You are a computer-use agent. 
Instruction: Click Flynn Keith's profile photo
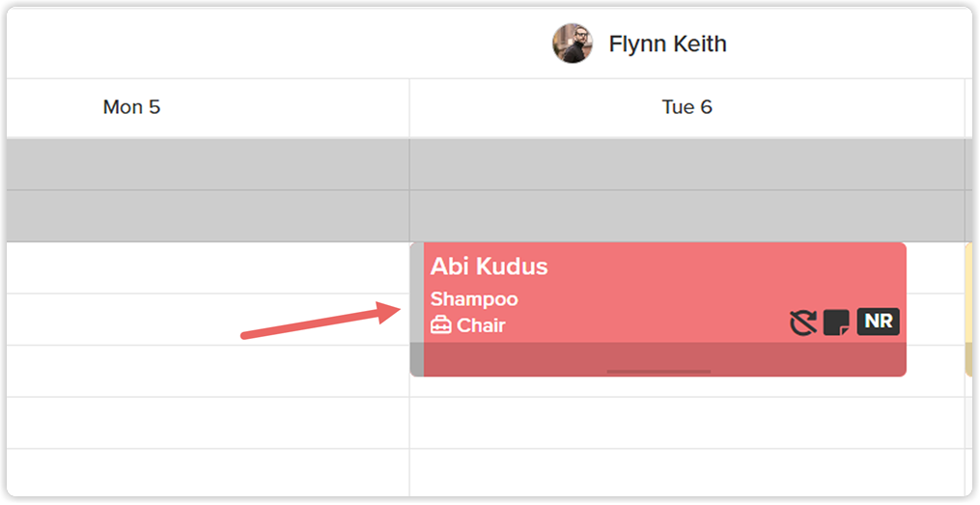(572, 43)
